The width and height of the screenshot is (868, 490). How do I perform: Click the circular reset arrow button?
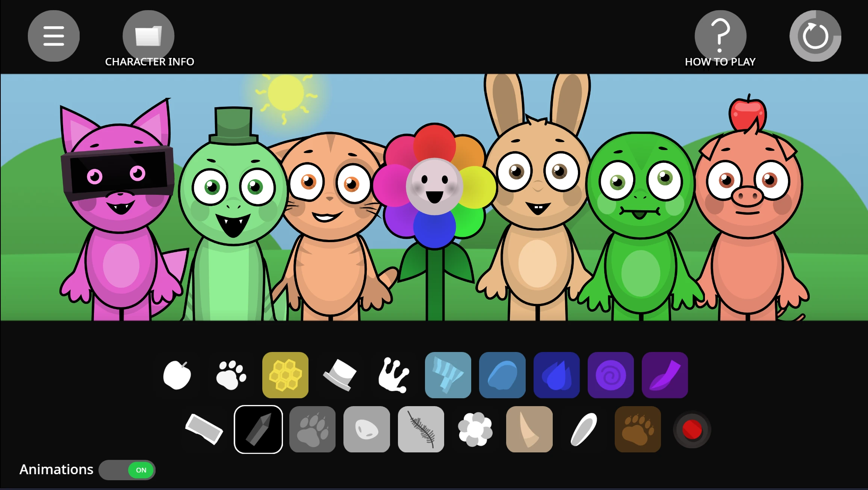pyautogui.click(x=815, y=36)
